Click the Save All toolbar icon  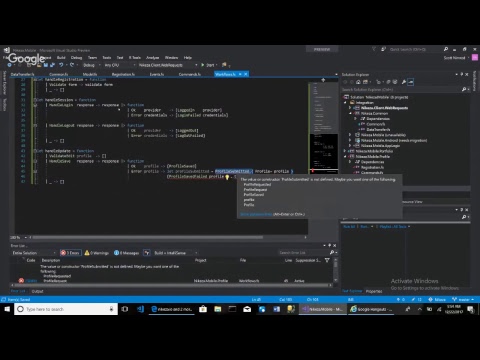tap(53, 65)
